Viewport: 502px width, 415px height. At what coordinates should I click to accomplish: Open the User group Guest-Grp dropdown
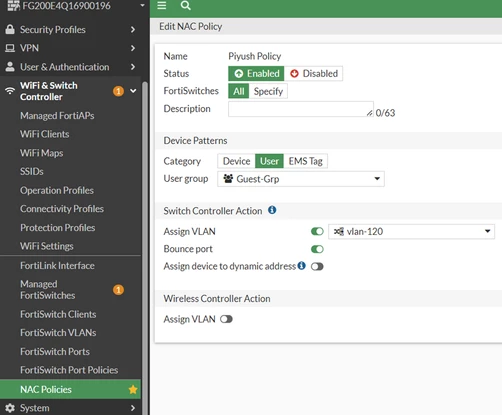click(x=301, y=179)
